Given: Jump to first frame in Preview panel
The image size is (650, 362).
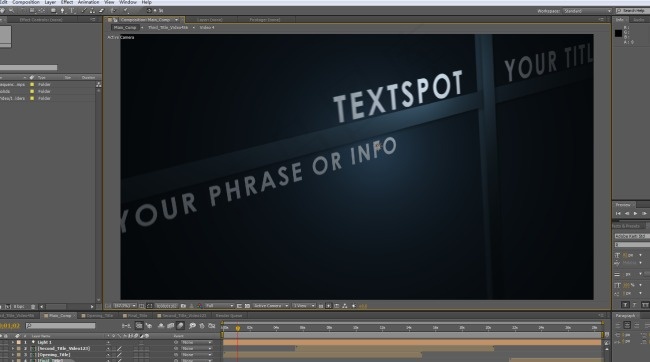Looking at the screenshot, I should [x=618, y=213].
